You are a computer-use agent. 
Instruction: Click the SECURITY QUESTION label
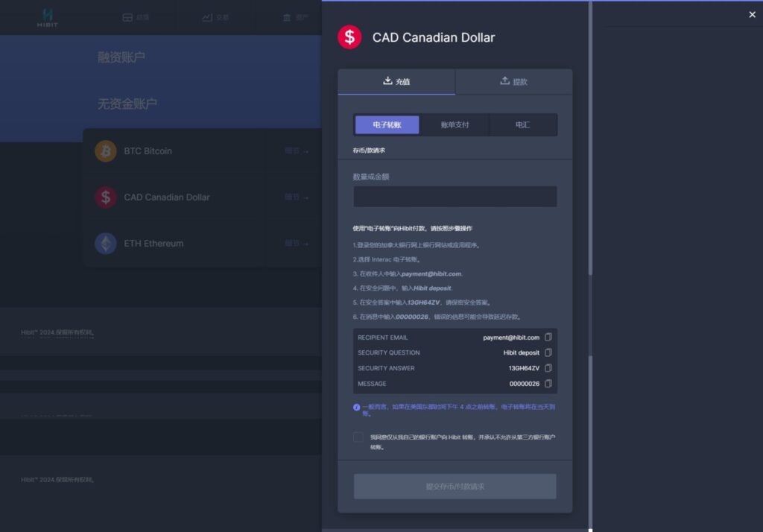point(388,352)
